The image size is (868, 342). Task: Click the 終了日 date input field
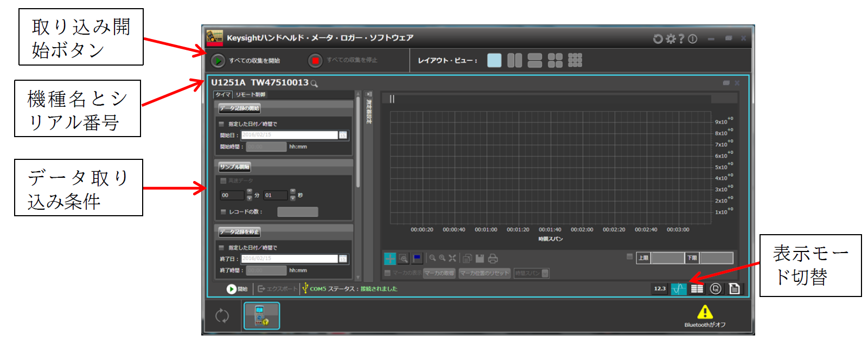coord(290,259)
